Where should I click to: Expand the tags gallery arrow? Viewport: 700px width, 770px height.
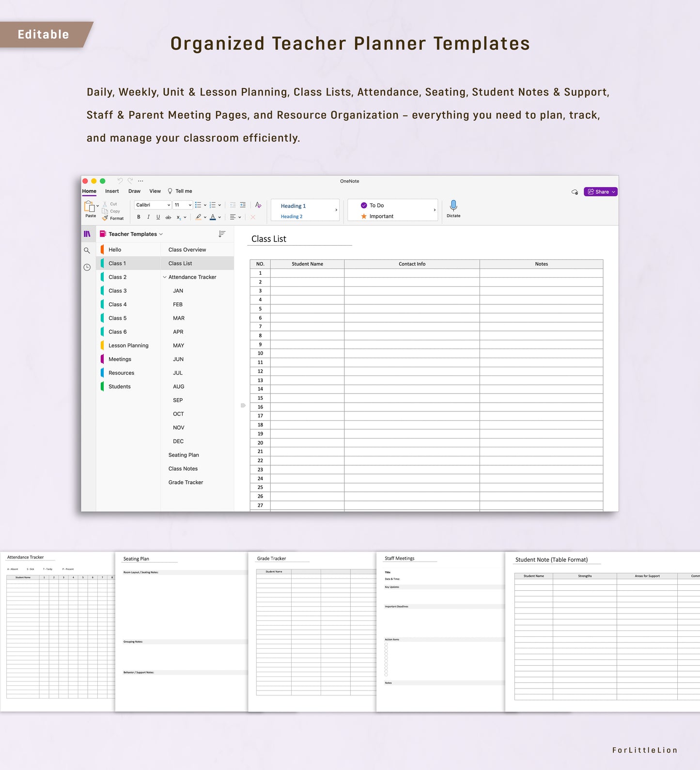click(435, 210)
